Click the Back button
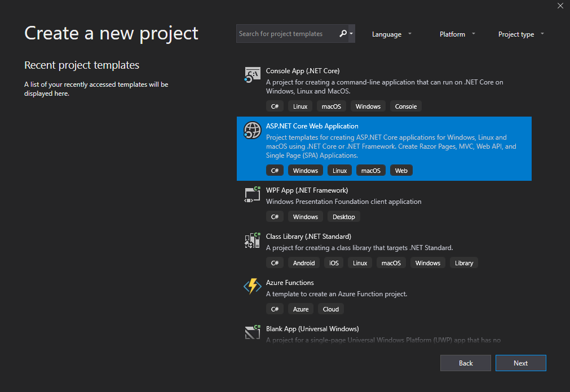 pos(465,363)
